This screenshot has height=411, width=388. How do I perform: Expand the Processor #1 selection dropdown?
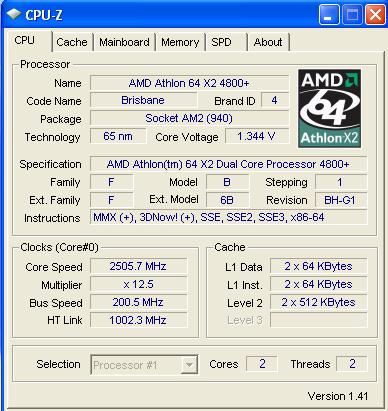pyautogui.click(x=189, y=365)
